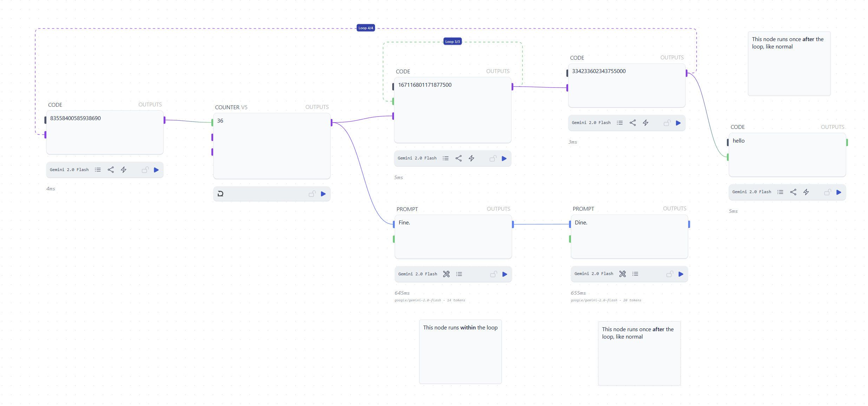Click the Loop 4/4 badge
Screen dimensions: 868x406
click(x=366, y=28)
